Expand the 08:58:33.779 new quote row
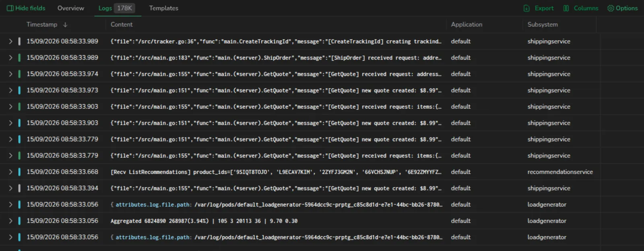Image resolution: width=644 pixels, height=251 pixels. click(10, 139)
